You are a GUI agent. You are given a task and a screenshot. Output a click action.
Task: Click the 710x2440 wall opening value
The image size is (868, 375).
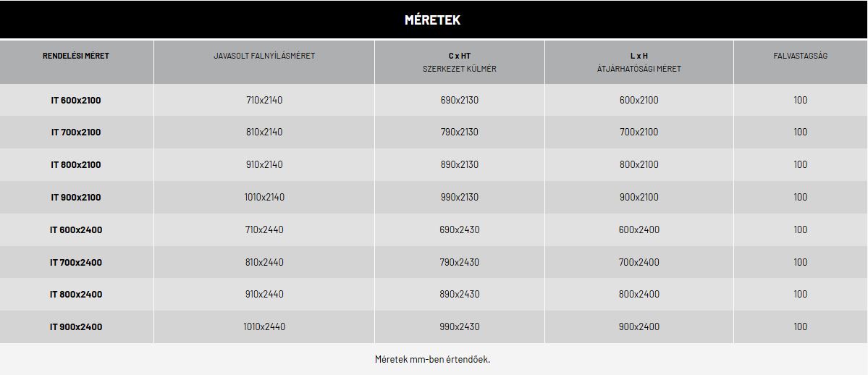[264, 230]
